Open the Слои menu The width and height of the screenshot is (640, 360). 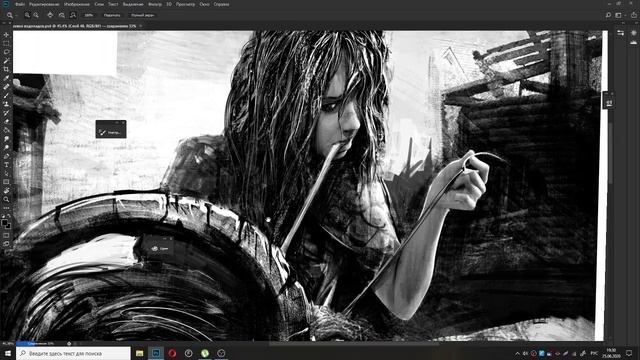tap(99, 4)
